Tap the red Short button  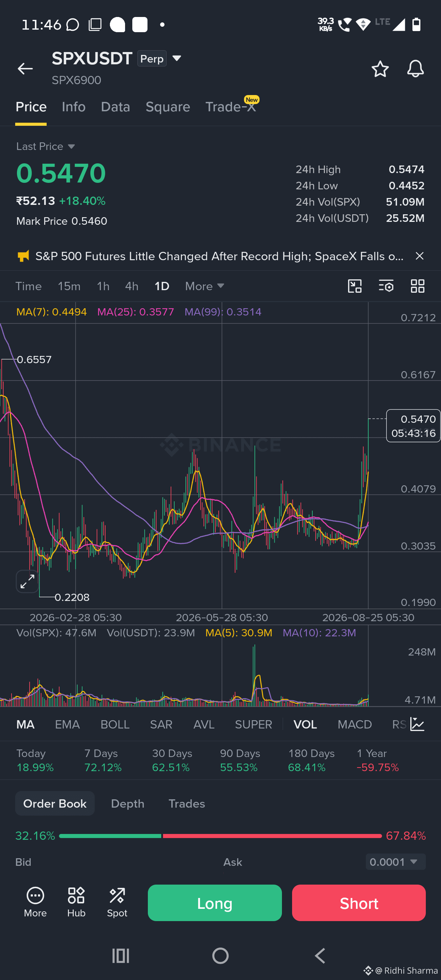click(359, 903)
